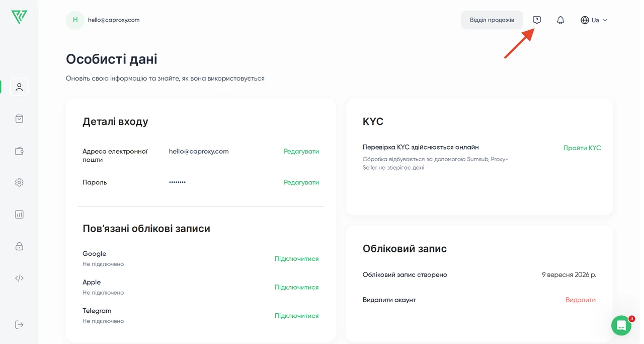The height and width of the screenshot is (344, 644).
Task: Click the Відділ продажів button
Action: [492, 20]
